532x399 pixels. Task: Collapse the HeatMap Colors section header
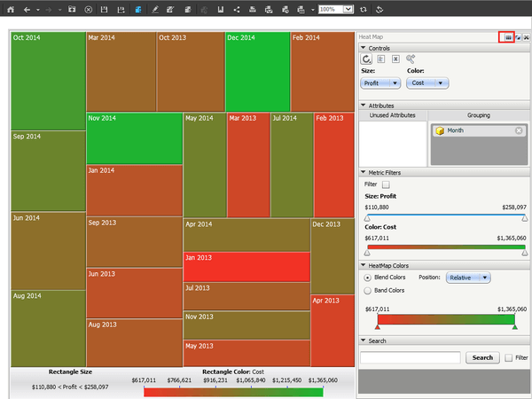pos(363,265)
